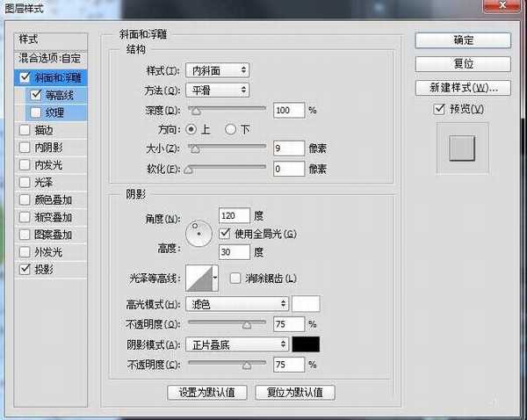Screen dimensions: 527x420
Task: Select the 下 direction radio button
Action: 232,129
